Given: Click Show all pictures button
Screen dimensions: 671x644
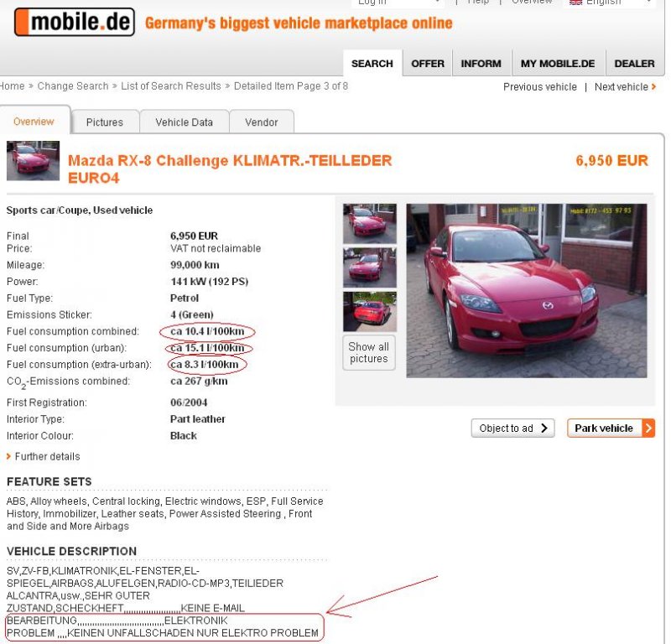Looking at the screenshot, I should pyautogui.click(x=369, y=352).
